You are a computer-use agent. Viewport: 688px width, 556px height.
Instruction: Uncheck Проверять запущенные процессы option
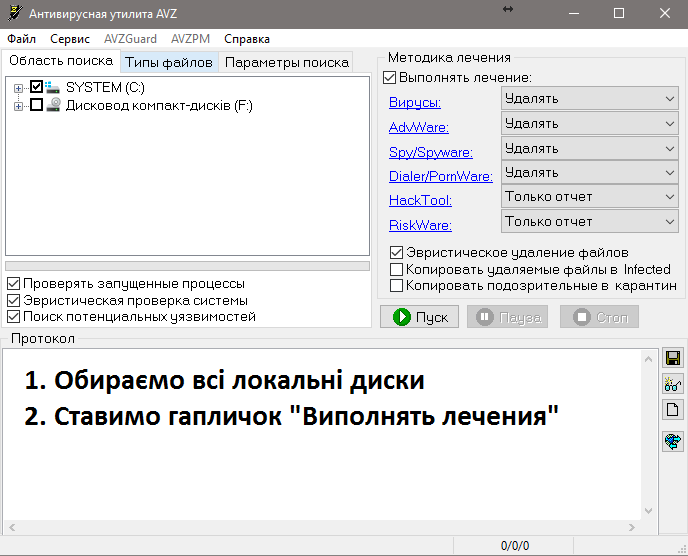coord(13,284)
